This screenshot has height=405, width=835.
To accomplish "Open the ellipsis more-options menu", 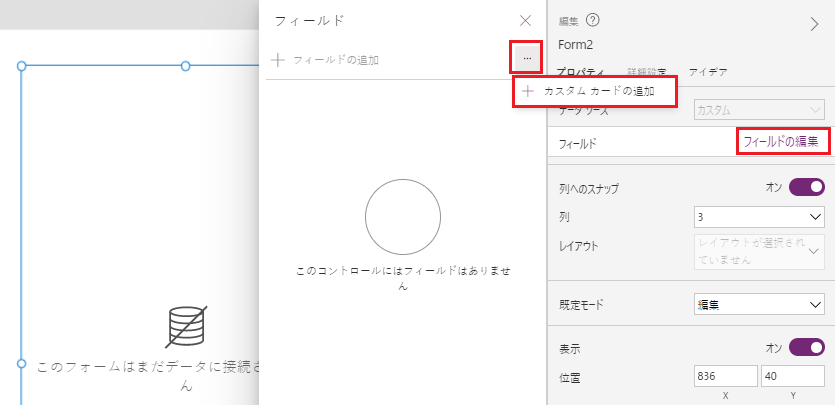I will point(527,58).
